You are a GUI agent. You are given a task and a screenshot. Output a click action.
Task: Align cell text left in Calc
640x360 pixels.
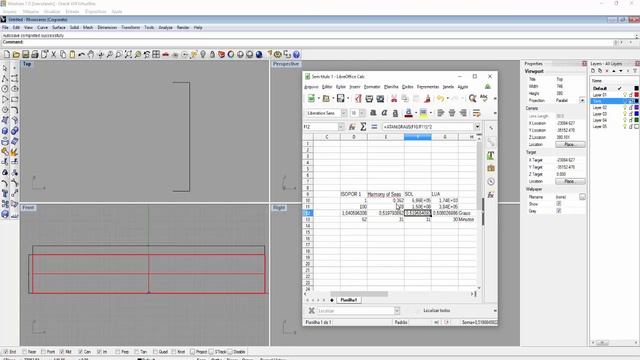440,113
